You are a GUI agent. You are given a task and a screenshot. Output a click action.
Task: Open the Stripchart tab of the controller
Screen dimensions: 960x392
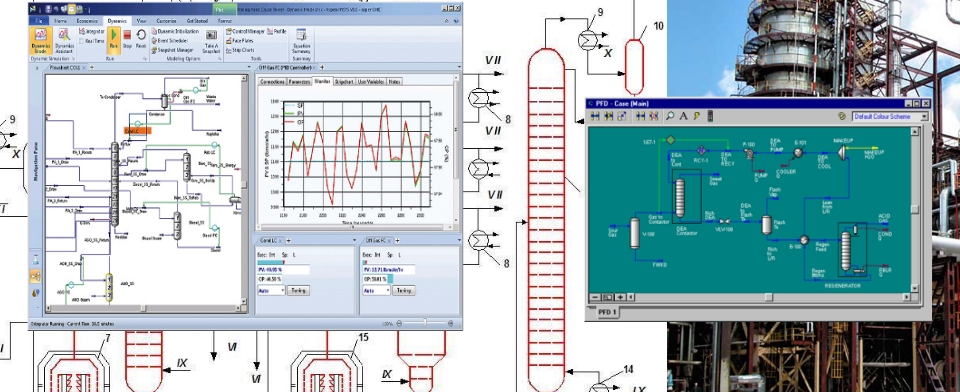pyautogui.click(x=343, y=81)
